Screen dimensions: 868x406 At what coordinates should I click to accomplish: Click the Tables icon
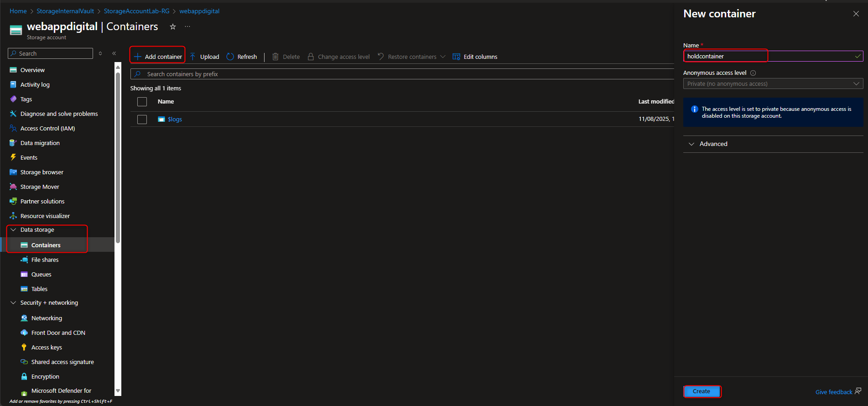[x=24, y=289]
